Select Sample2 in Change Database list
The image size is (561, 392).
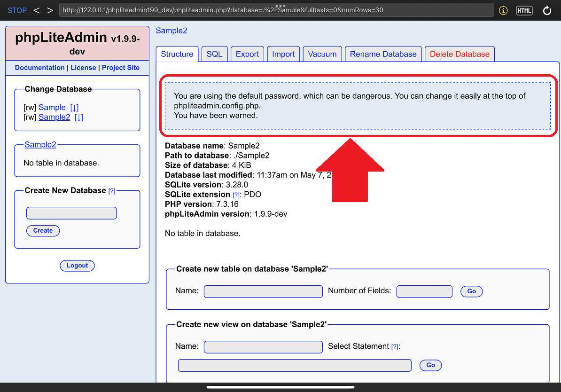[x=55, y=117]
